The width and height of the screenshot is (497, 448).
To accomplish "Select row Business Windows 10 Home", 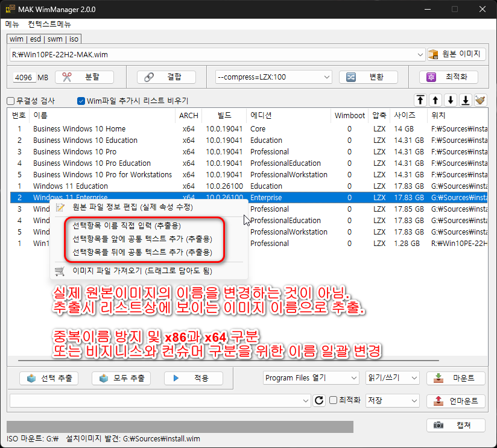I will (249, 129).
